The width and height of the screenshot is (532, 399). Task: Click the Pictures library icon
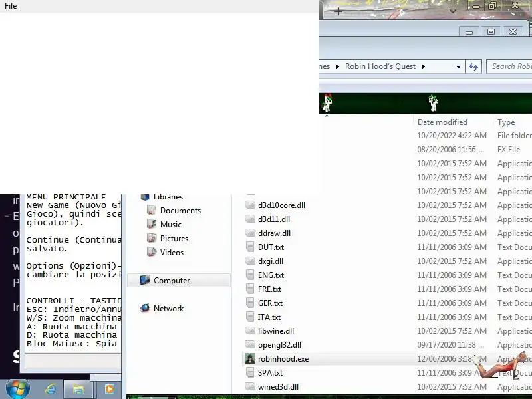coord(152,238)
